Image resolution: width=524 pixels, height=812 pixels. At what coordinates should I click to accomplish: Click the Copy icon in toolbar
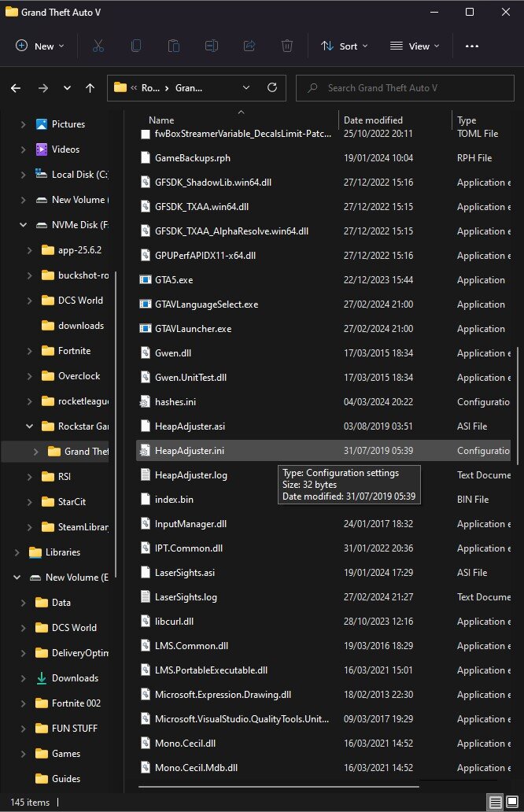point(135,46)
